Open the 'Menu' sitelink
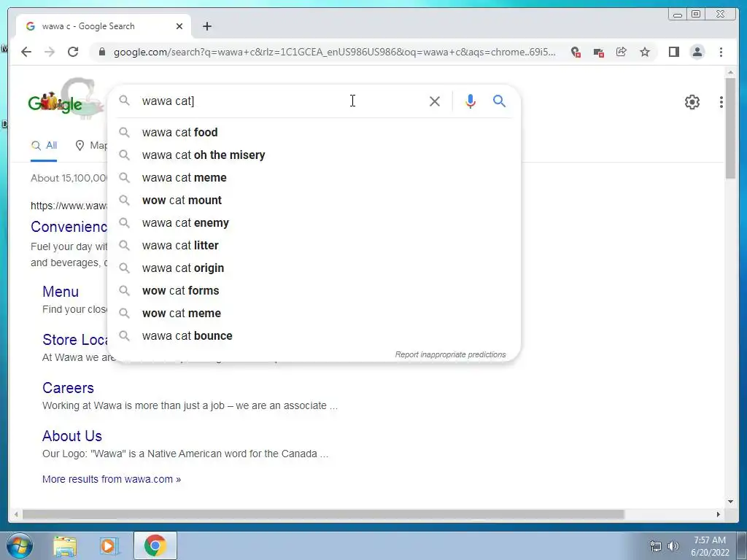The height and width of the screenshot is (560, 747). click(x=61, y=292)
